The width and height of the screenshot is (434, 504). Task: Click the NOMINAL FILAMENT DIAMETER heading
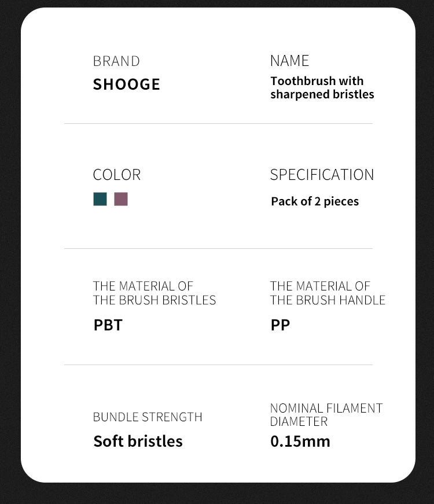(x=326, y=415)
